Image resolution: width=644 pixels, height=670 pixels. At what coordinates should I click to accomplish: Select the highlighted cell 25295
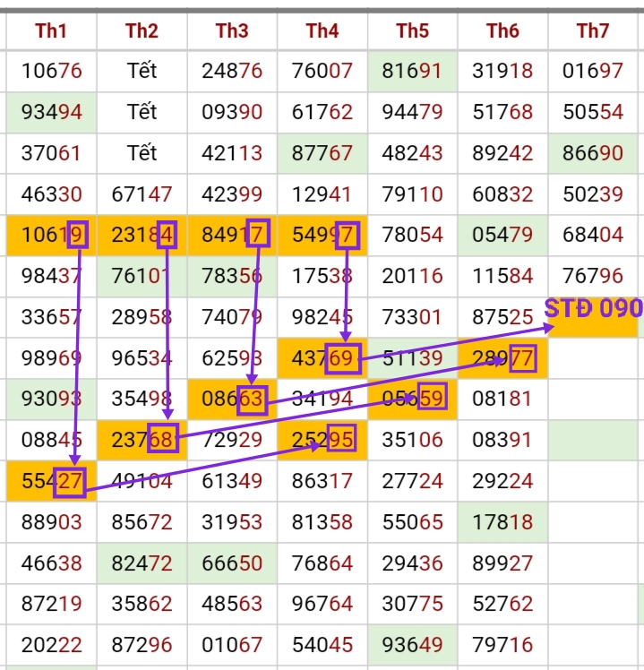tap(322, 441)
